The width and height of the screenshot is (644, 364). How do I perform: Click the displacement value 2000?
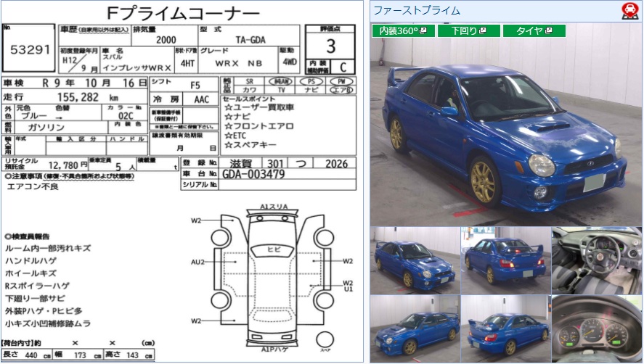tap(166, 40)
